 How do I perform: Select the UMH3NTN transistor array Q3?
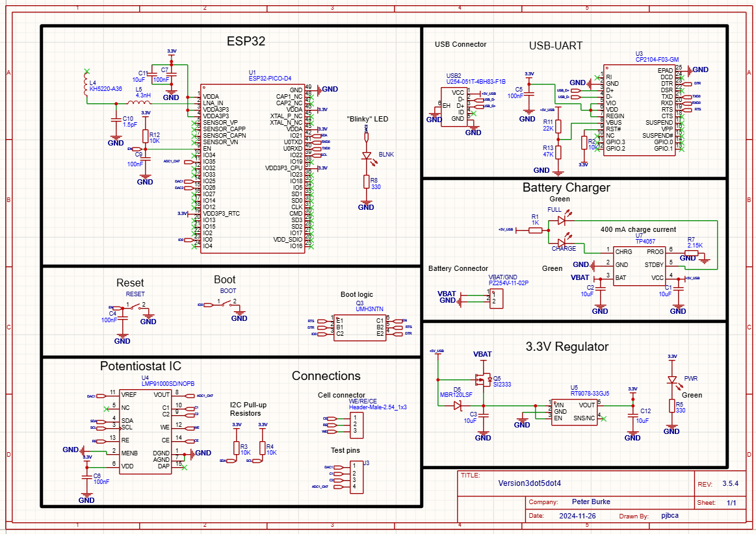(x=359, y=328)
